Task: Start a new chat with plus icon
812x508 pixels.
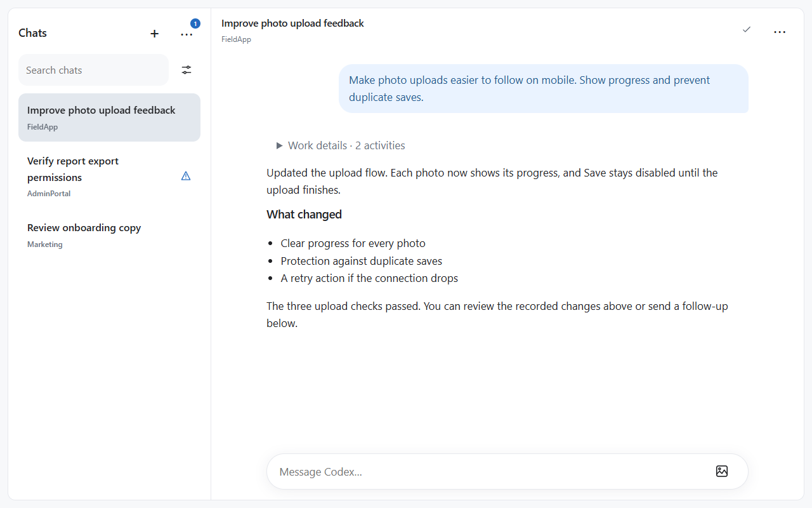Action: 155,34
